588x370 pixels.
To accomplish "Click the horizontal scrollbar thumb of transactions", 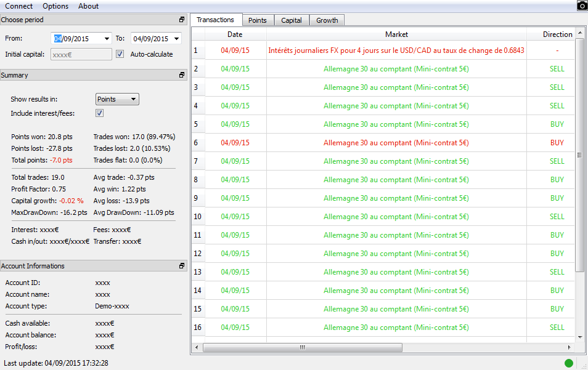I will (303, 348).
